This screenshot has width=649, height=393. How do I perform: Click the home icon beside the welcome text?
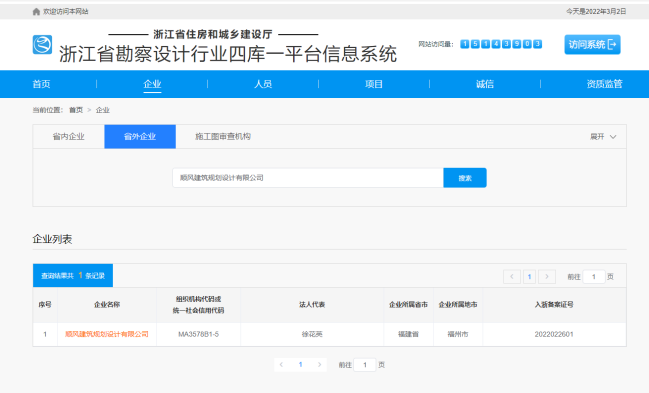36,12
